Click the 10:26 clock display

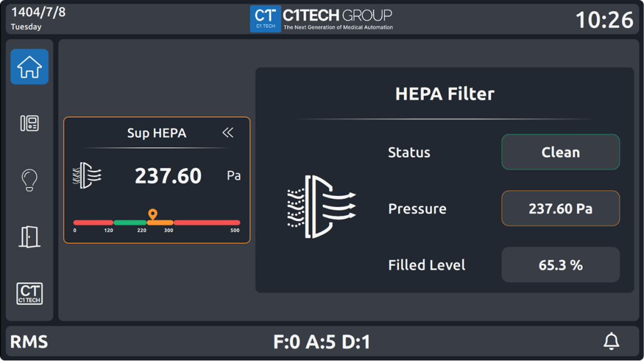pyautogui.click(x=604, y=20)
